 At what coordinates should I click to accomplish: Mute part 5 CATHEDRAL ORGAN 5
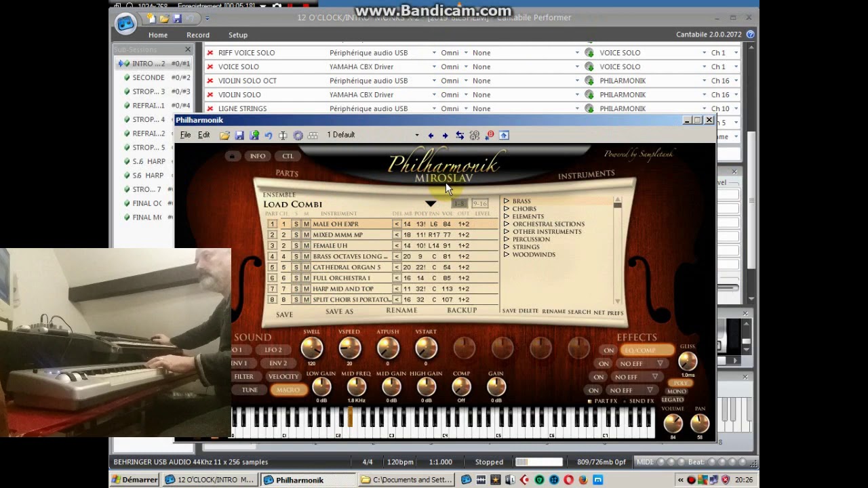point(306,268)
